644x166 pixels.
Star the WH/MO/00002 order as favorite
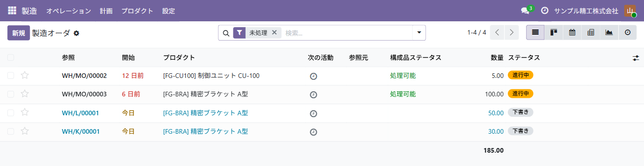click(25, 76)
